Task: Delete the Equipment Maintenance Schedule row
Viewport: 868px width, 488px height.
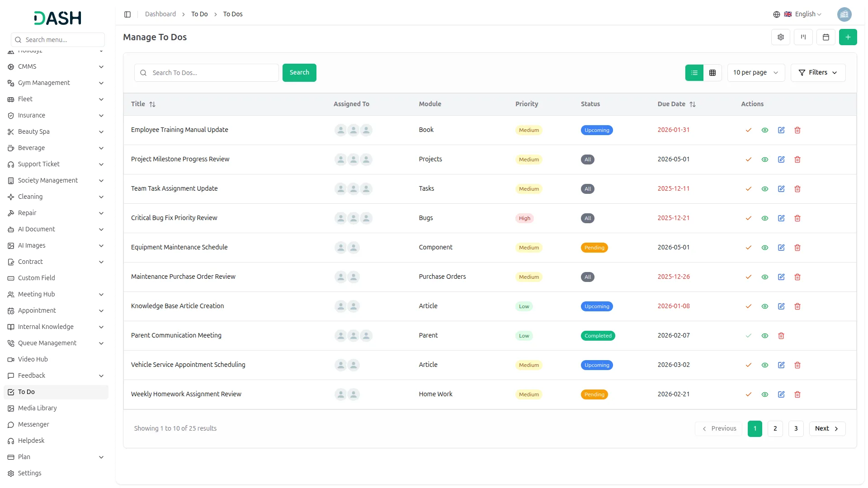Action: [797, 248]
